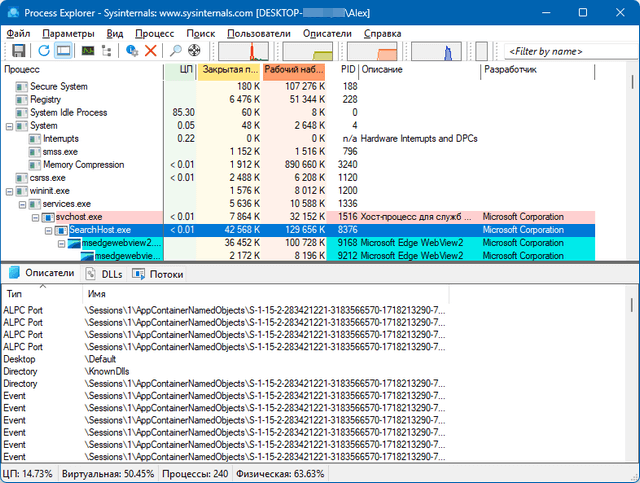This screenshot has height=483, width=640.
Task: Click the blue I/O activity mini graph
Action: [436, 51]
